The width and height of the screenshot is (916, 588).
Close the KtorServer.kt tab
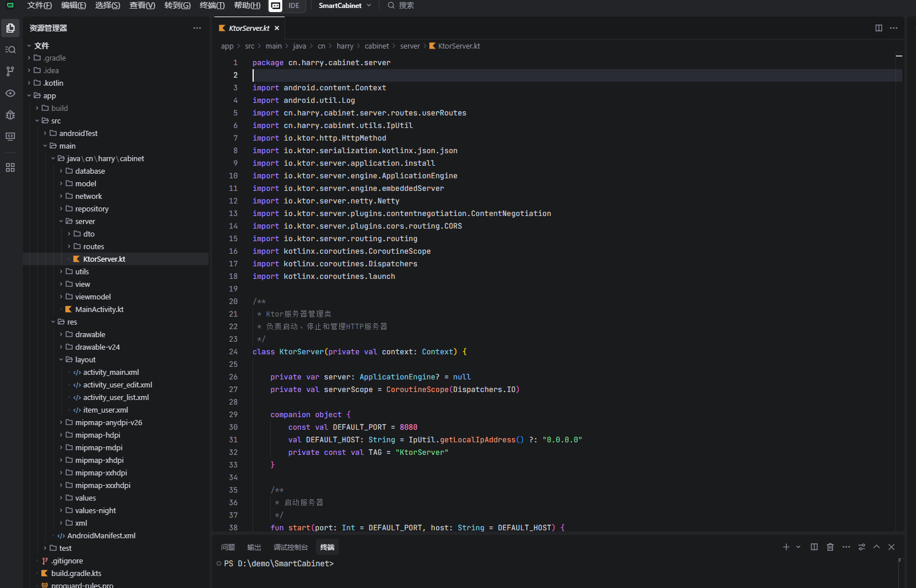coord(277,28)
